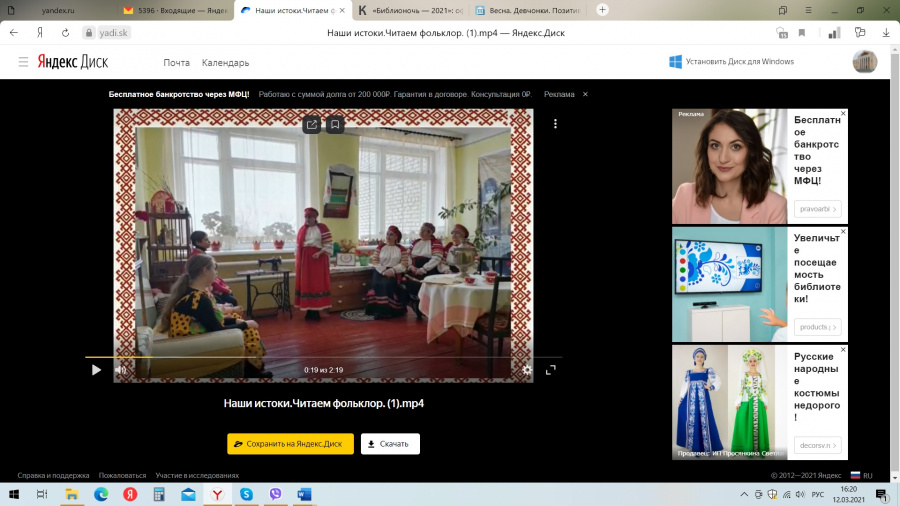Viewport: 900px width, 506px height.
Task: Switch the РУС input language
Action: [x=818, y=494]
